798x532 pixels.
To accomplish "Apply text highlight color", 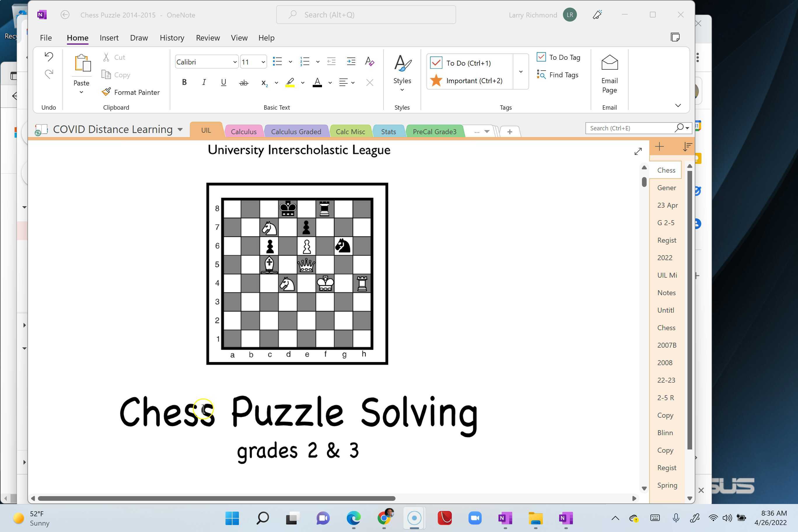I will pyautogui.click(x=289, y=82).
